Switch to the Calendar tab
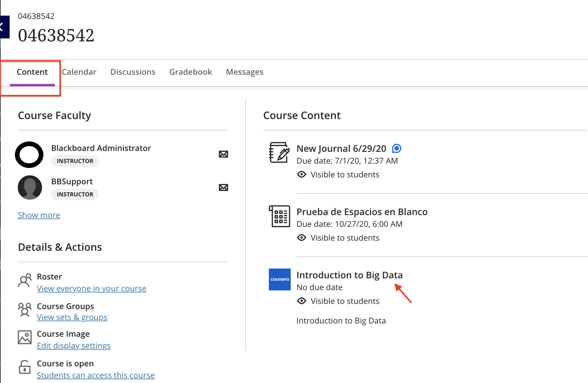 (x=79, y=72)
